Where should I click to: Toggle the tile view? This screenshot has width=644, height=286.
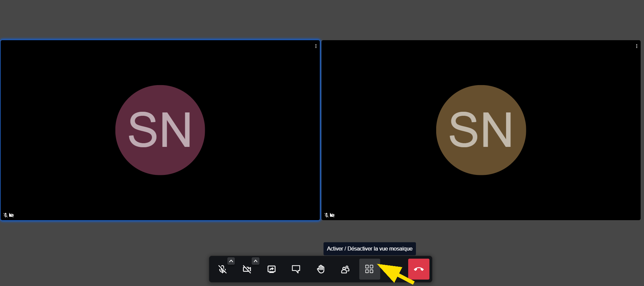[369, 269]
